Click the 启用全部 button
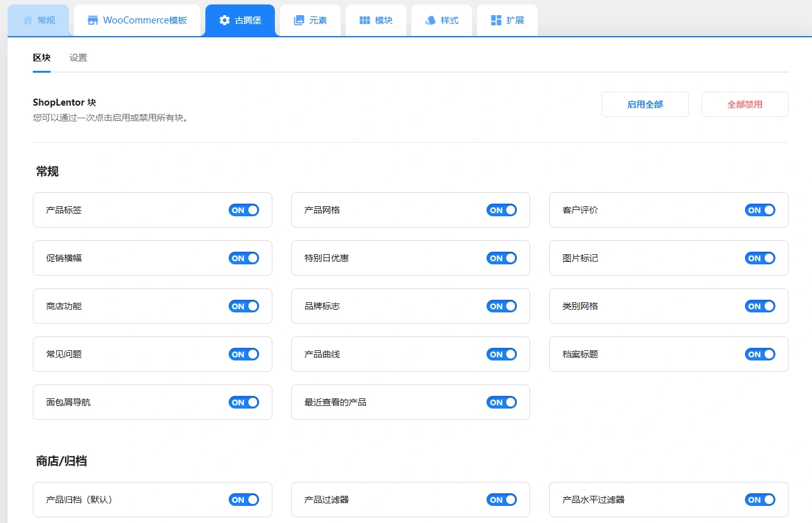 point(645,104)
